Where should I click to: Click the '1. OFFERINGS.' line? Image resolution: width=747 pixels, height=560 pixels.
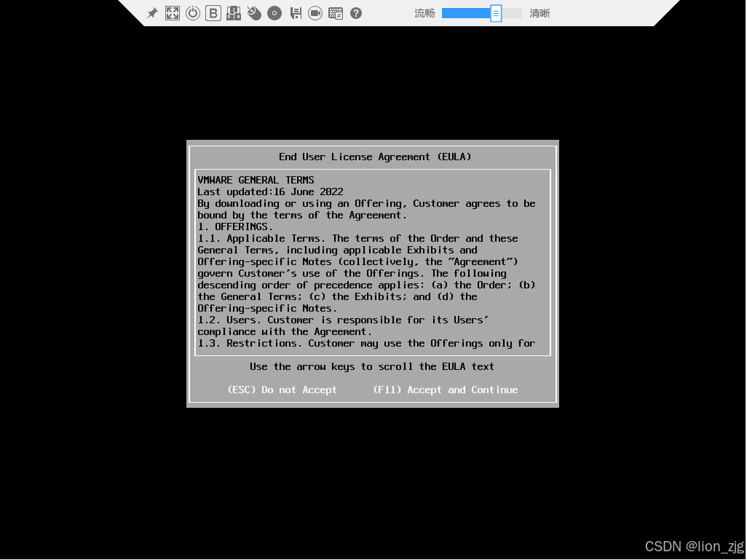point(235,227)
